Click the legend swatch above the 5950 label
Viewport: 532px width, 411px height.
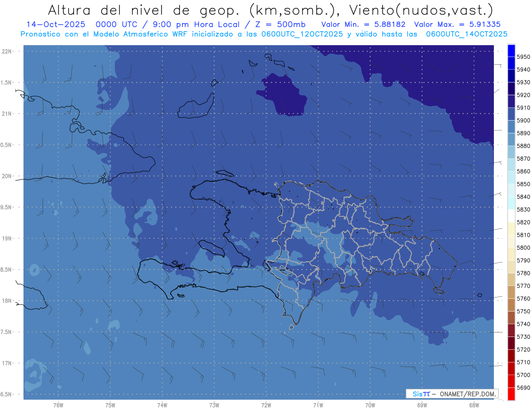click(x=511, y=50)
